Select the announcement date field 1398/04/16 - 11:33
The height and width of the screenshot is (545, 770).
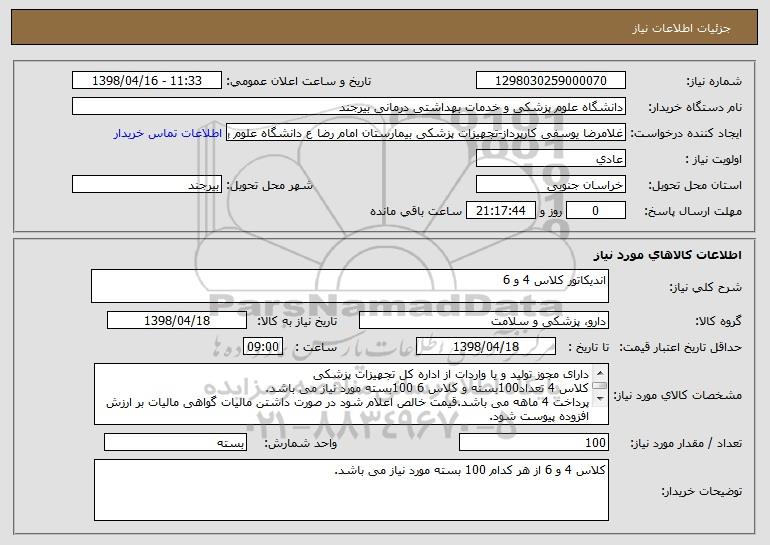147,80
